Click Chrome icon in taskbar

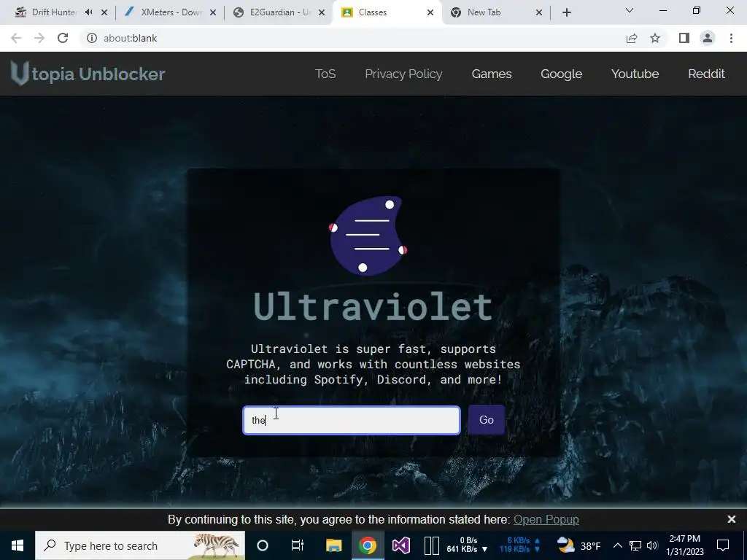[368, 545]
